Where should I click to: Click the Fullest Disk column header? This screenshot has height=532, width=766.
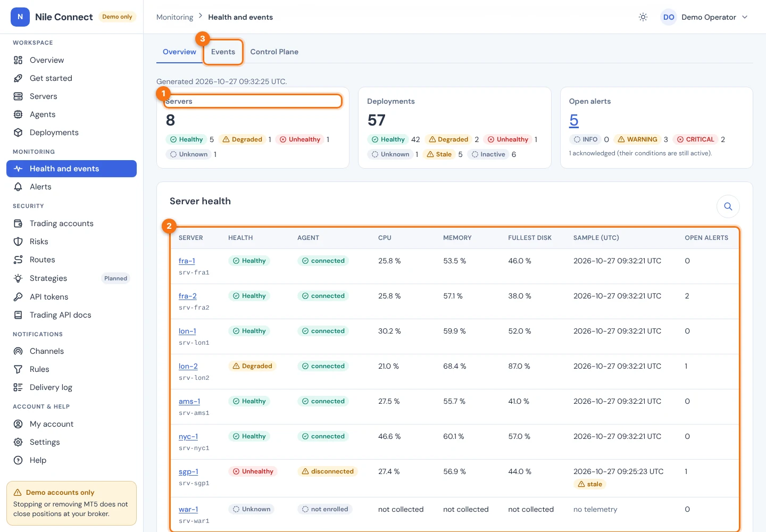tap(530, 238)
